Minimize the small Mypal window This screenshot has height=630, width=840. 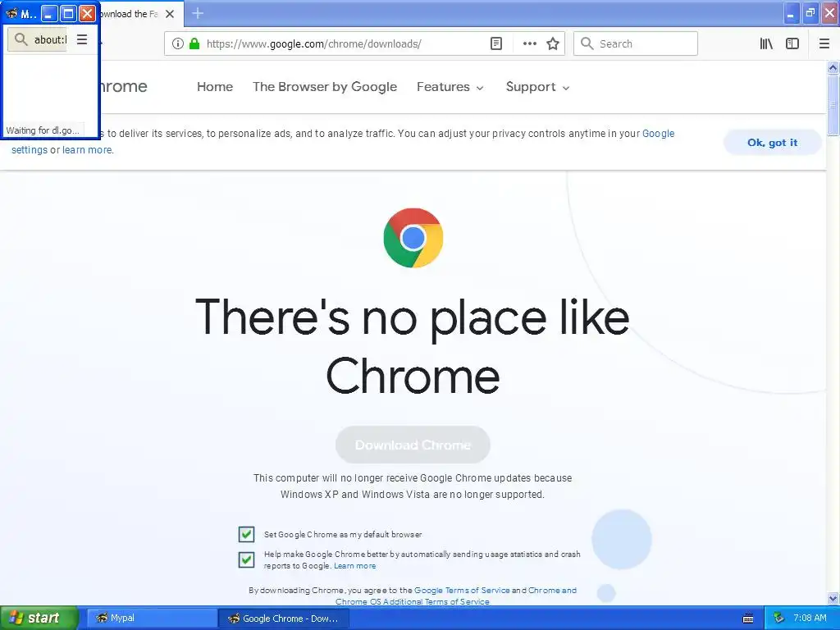(49, 13)
